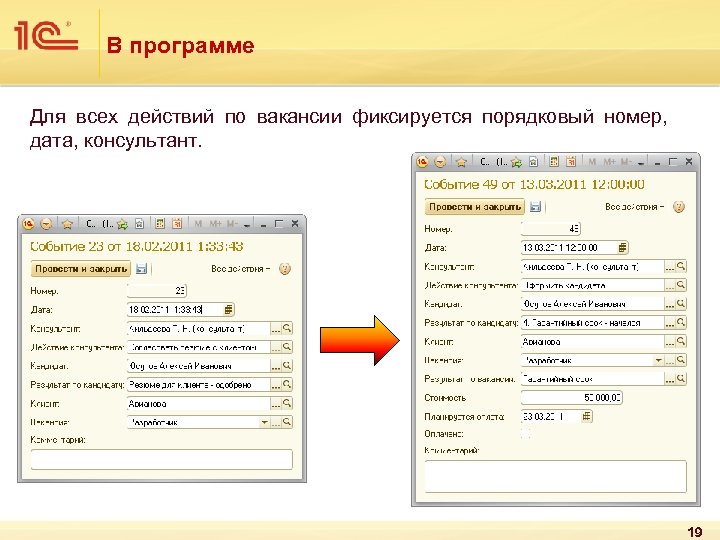Toggle the Оплачено checkbox

525,433
